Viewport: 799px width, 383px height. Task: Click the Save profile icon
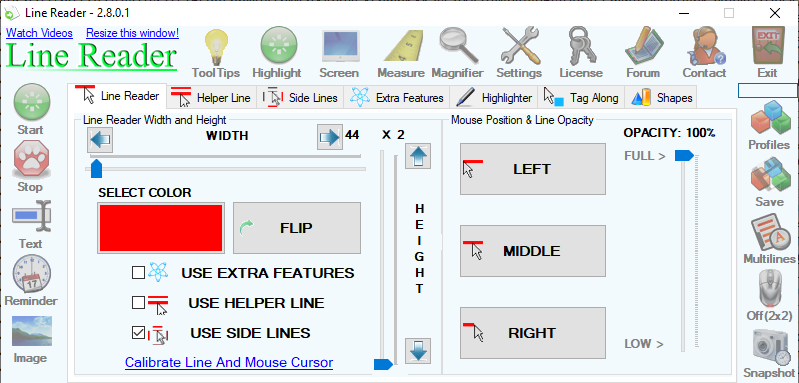click(x=769, y=175)
